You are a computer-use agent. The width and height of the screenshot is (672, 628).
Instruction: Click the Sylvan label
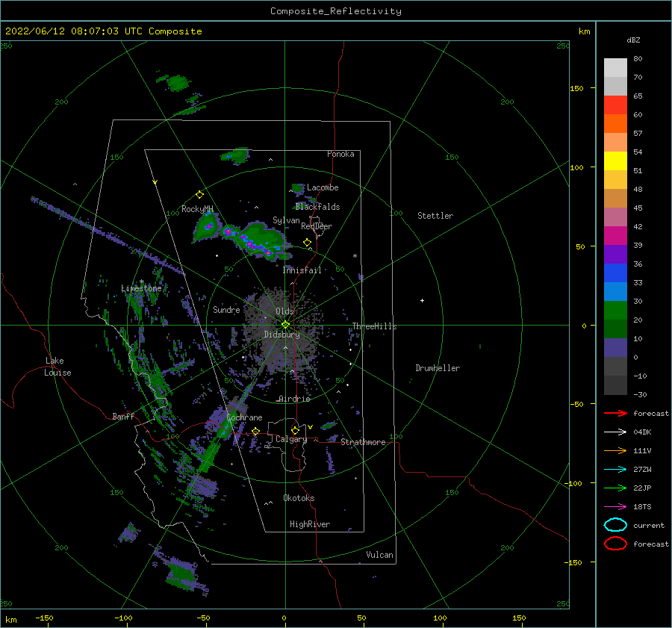pyautogui.click(x=286, y=221)
